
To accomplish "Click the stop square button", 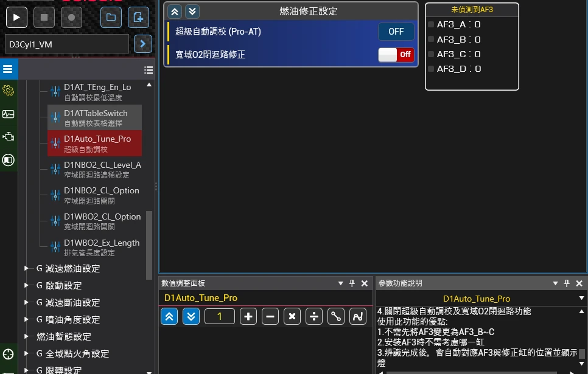I will (x=44, y=17).
